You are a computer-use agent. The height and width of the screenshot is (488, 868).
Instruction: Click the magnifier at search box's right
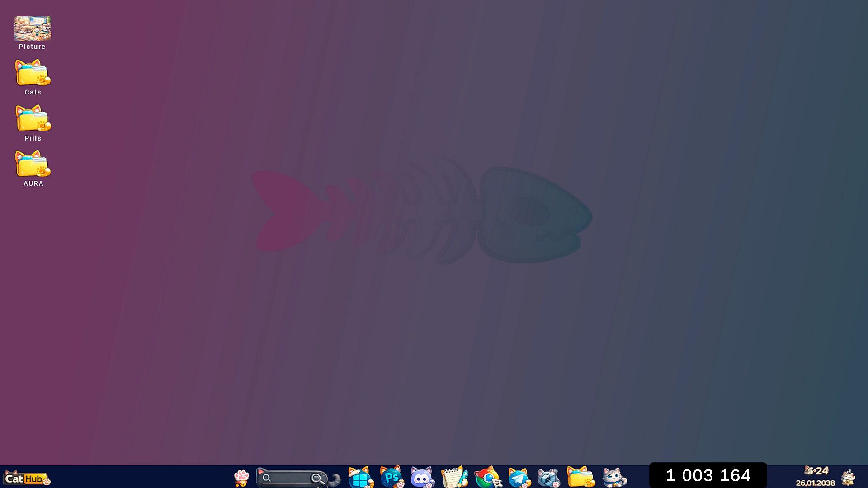pos(317,479)
